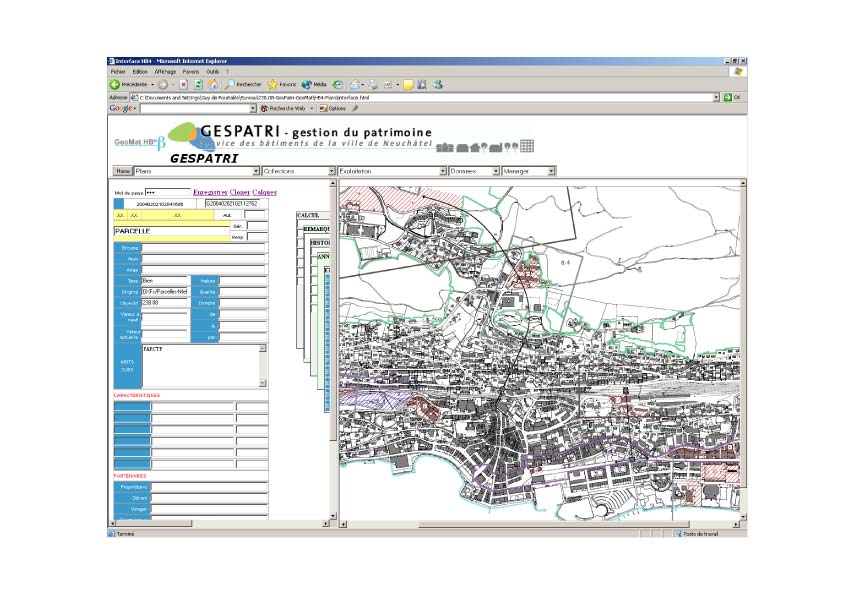Click the Google toolbar logo
The height and width of the screenshot is (595, 842).
pyautogui.click(x=120, y=108)
